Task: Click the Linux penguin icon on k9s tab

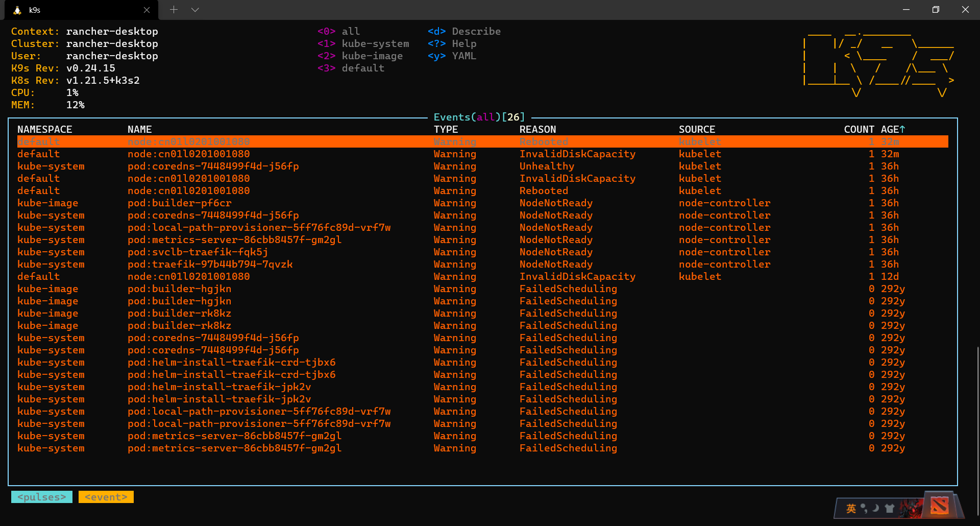Action: point(17,10)
